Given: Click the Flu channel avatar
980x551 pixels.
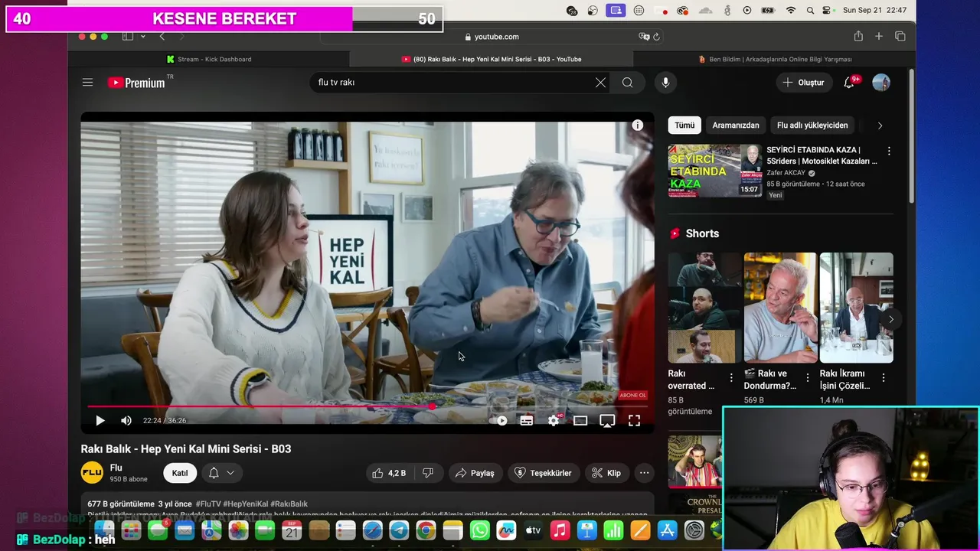Looking at the screenshot, I should click(92, 473).
